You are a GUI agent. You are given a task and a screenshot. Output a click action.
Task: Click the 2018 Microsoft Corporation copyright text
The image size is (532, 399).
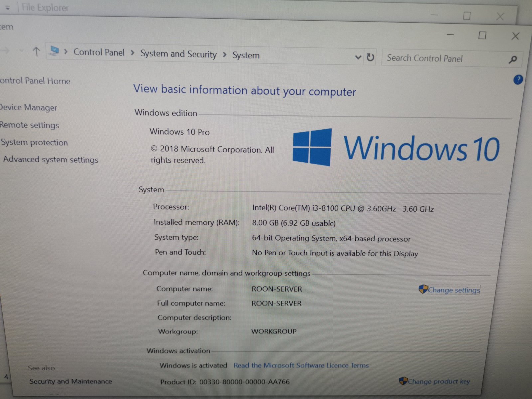point(212,155)
